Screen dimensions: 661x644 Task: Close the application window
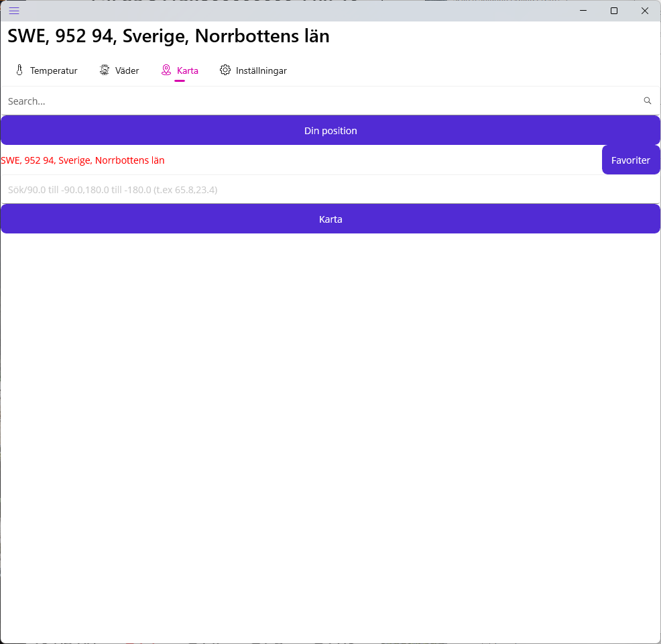[644, 11]
